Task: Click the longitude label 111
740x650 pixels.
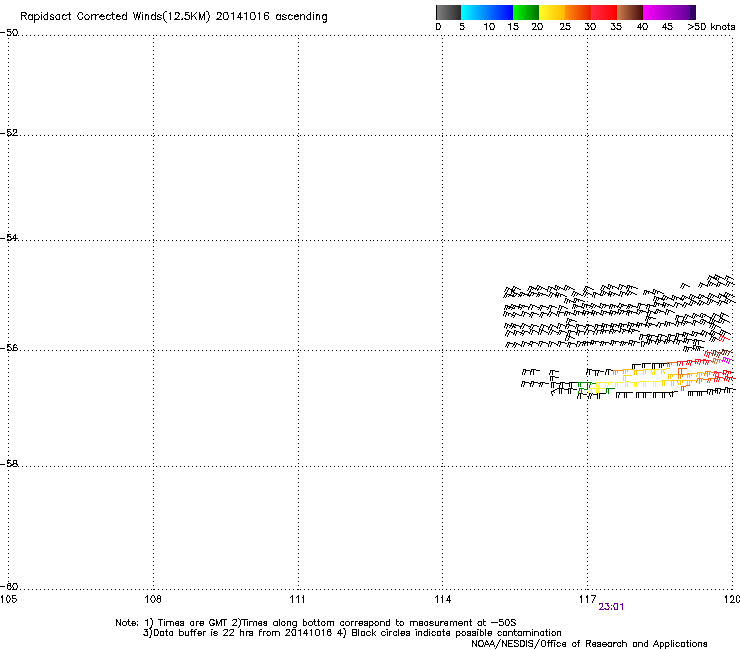Action: [297, 599]
